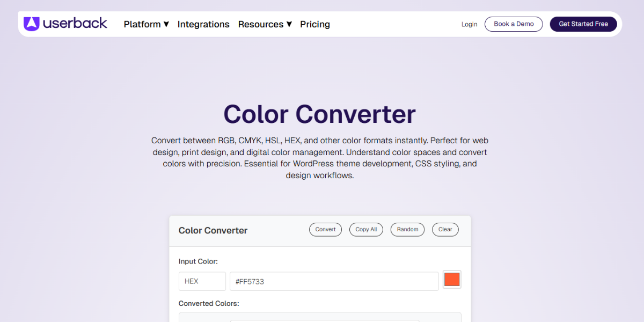Viewport: 644px width, 322px height.
Task: Clear the color converter input
Action: point(445,229)
